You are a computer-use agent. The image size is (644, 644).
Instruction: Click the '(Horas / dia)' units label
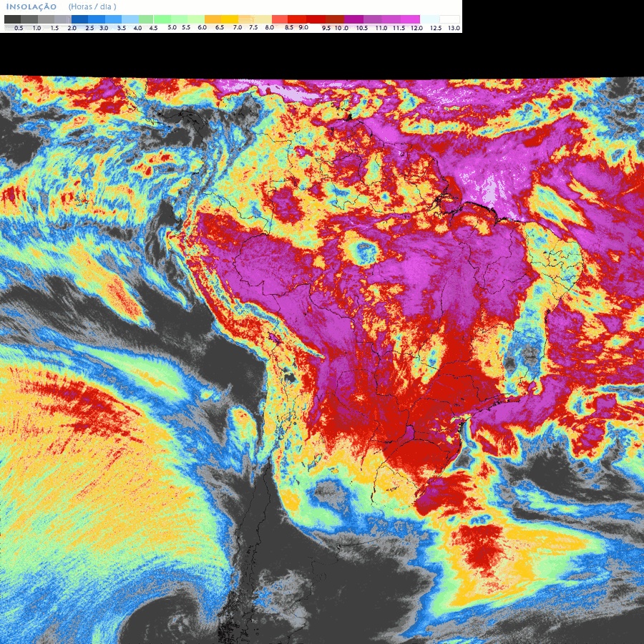coord(92,6)
